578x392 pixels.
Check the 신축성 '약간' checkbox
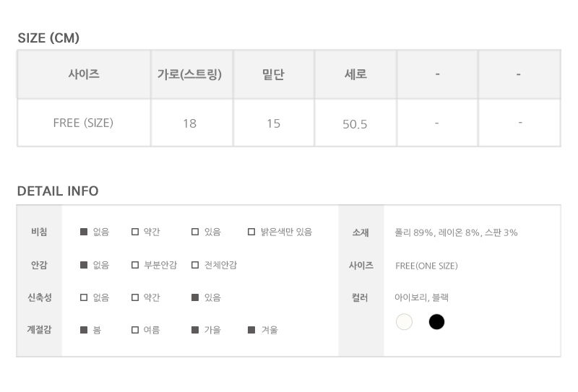[135, 297]
